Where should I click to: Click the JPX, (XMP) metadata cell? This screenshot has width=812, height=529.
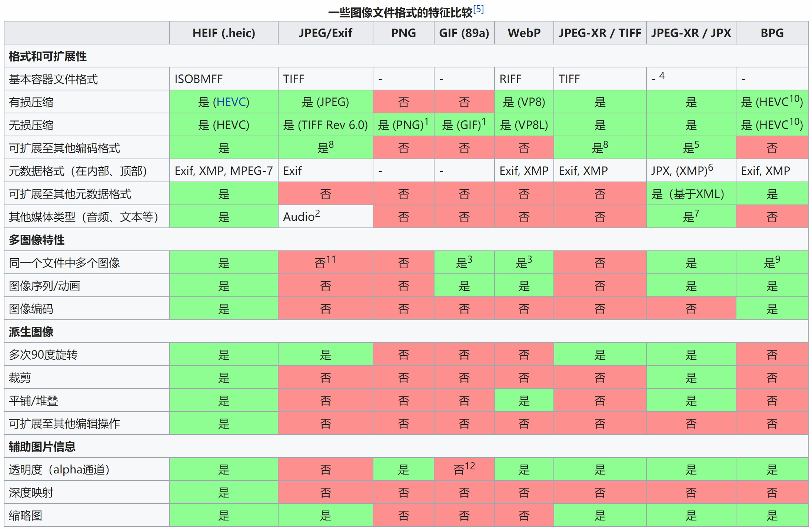682,171
